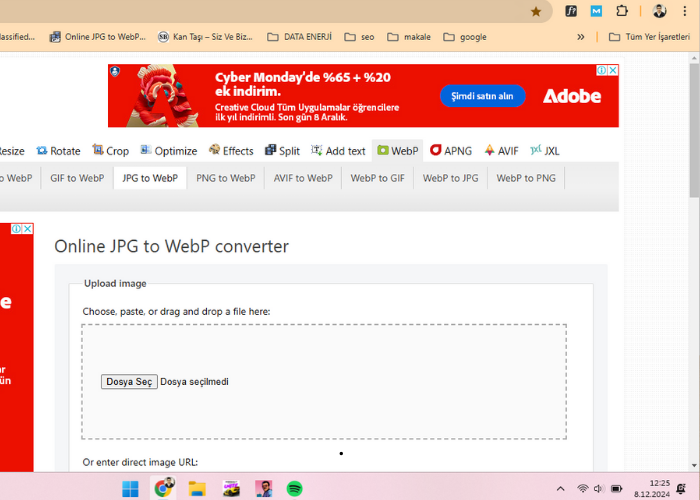
Task: Open the seo bookmark folder
Action: [x=359, y=37]
